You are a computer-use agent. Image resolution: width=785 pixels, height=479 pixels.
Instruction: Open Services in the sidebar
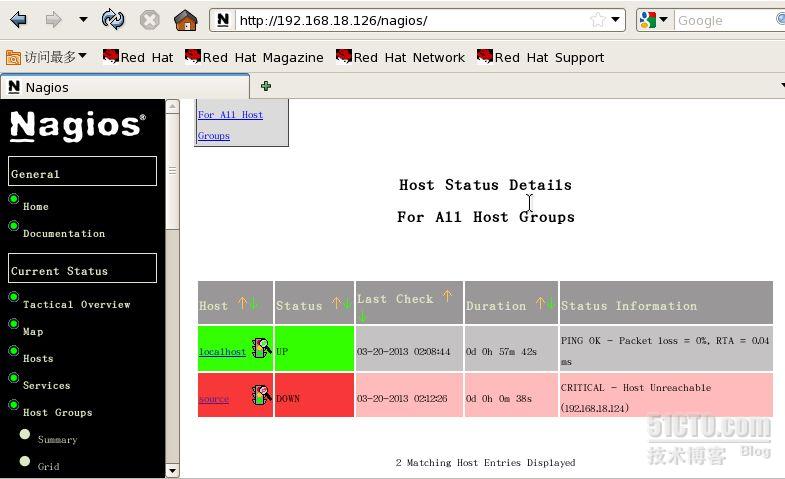pos(47,385)
